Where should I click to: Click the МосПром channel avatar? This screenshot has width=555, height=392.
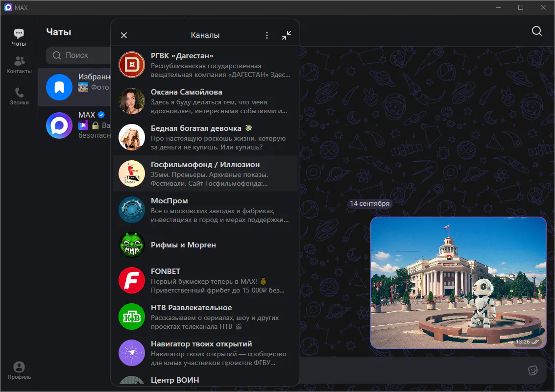tap(132, 210)
